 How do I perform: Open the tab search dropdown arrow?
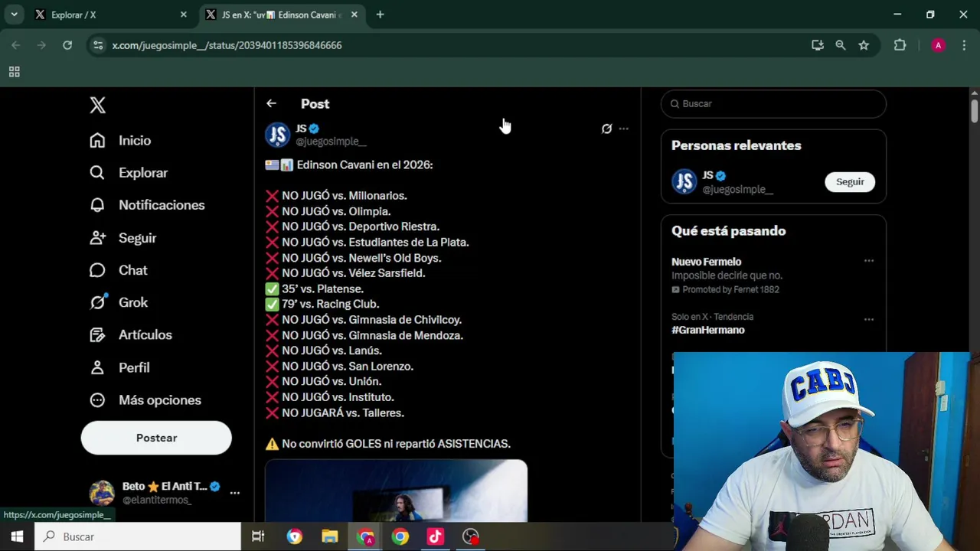[14, 15]
